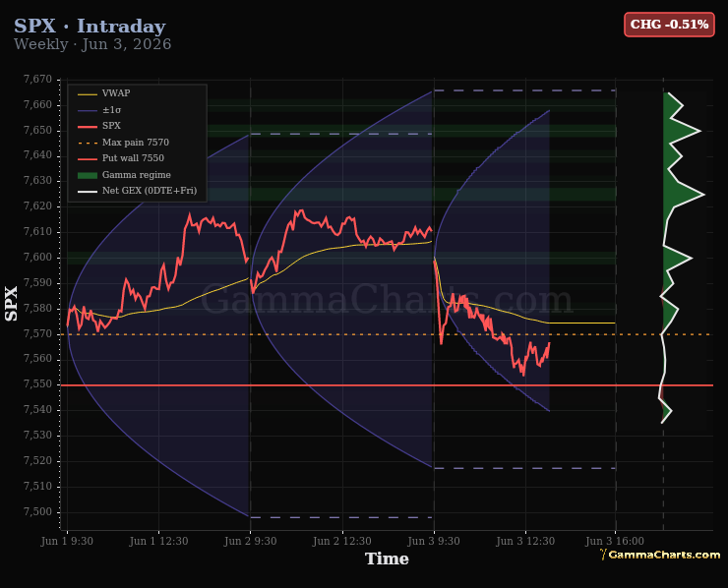Click the Weekly · Jun 3, 2026 subtitle
Viewport: 728px width, 588px height.
[x=92, y=44]
